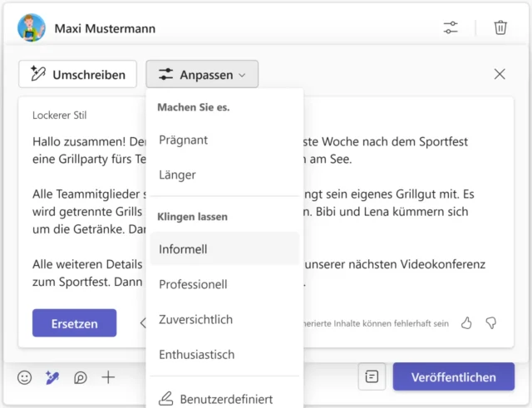This screenshot has width=532, height=408.
Task: Close the Copilot rewrite panel
Action: click(x=500, y=74)
